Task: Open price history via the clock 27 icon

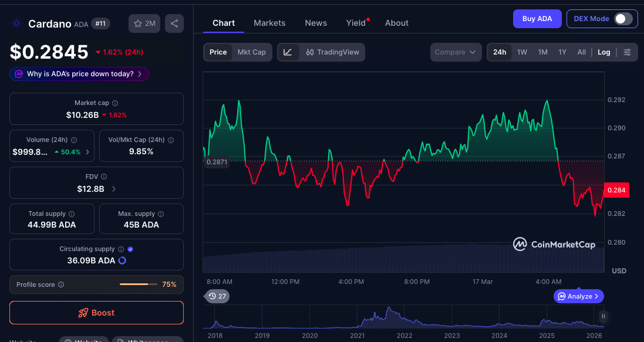Action: coord(217,296)
